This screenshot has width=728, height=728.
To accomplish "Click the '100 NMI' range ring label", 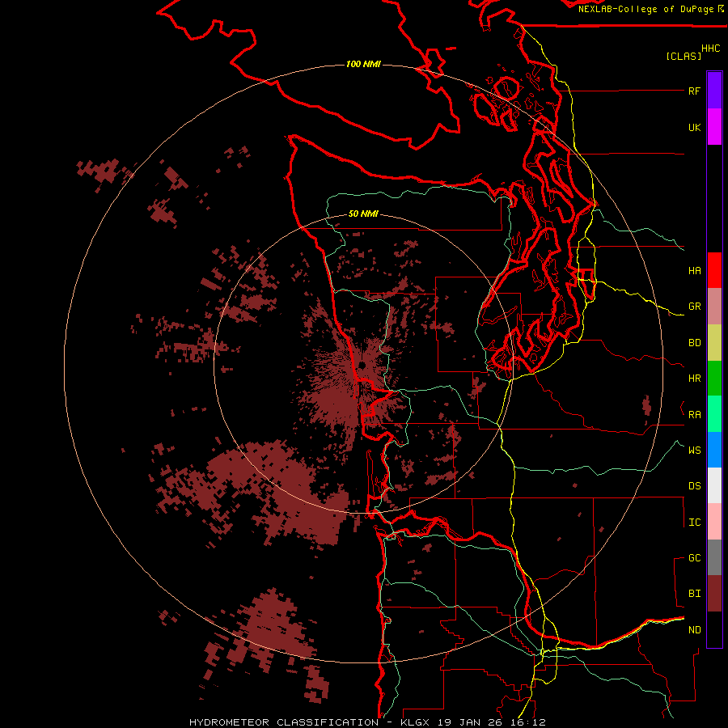I will tap(363, 64).
